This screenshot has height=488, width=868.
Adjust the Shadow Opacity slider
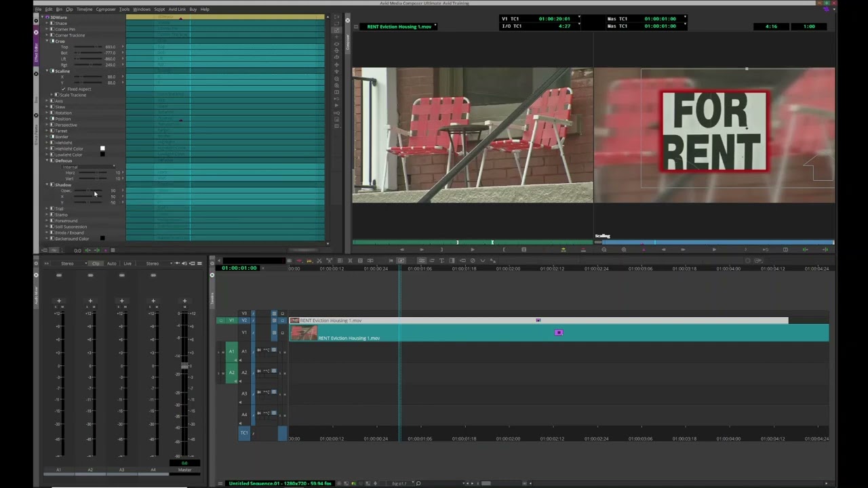(x=88, y=190)
